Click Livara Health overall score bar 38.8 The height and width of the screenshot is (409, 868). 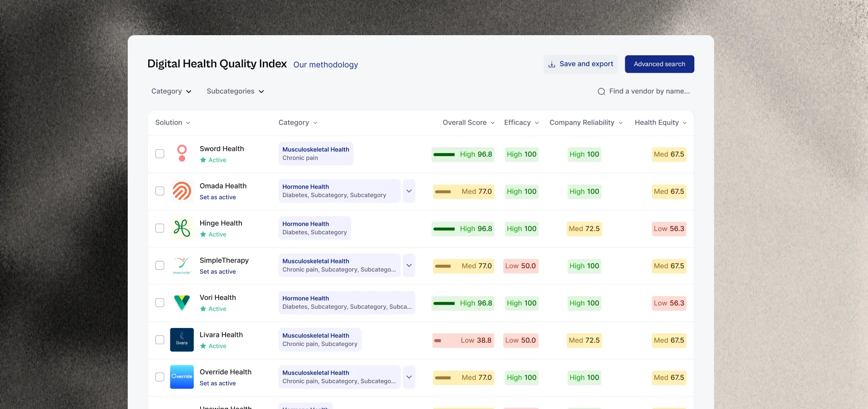click(463, 340)
